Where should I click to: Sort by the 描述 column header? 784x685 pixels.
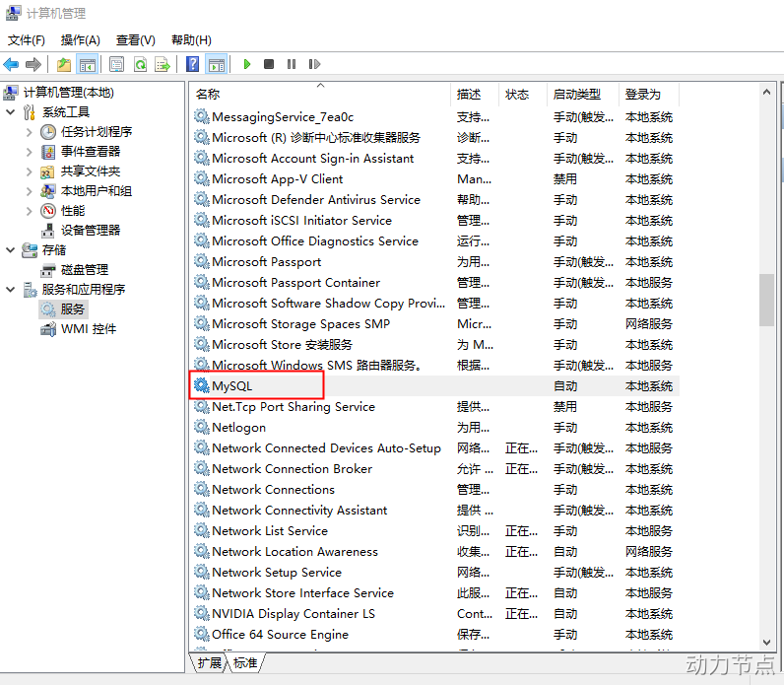[x=475, y=94]
